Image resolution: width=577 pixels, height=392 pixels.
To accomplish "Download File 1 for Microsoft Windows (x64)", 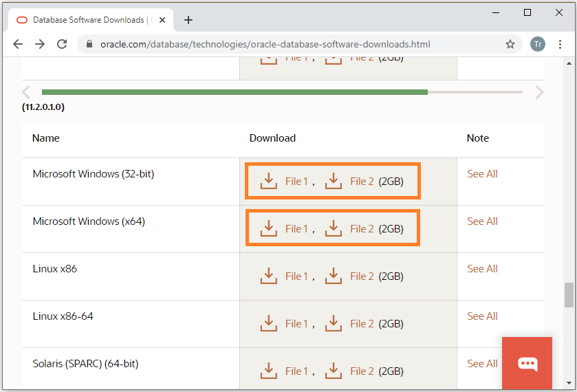I will click(x=296, y=229).
